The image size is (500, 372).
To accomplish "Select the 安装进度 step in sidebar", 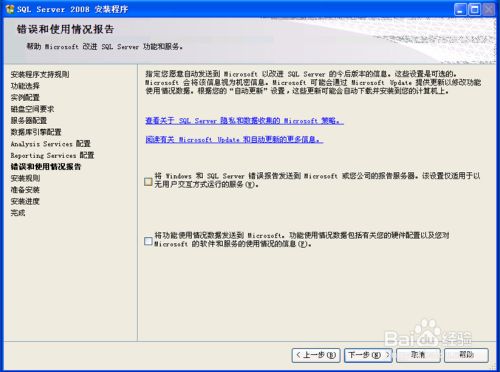I will 25,201.
